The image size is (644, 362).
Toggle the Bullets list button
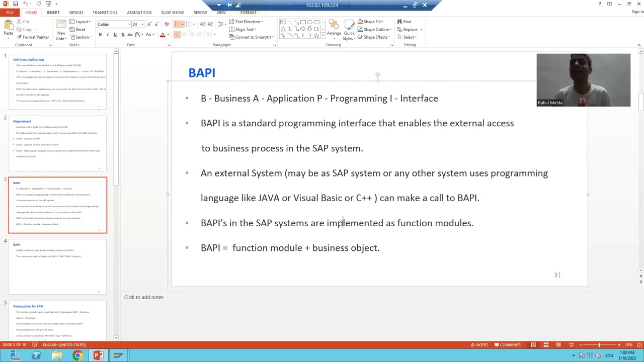(x=177, y=24)
